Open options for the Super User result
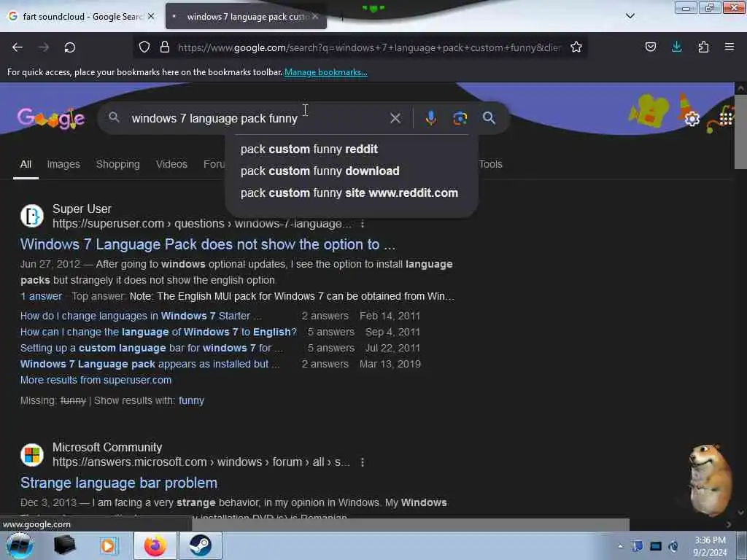Image resolution: width=747 pixels, height=560 pixels. pyautogui.click(x=363, y=224)
